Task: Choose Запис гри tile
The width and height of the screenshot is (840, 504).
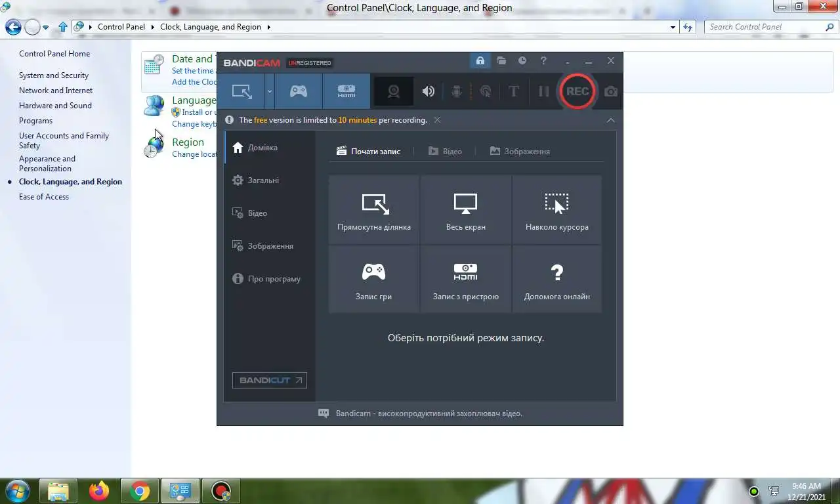Action: pyautogui.click(x=374, y=280)
